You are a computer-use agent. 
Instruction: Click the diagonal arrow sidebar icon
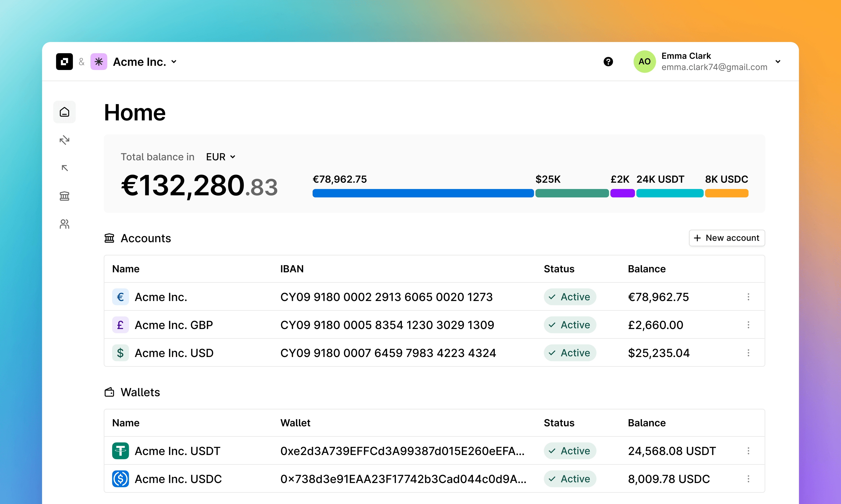click(64, 168)
